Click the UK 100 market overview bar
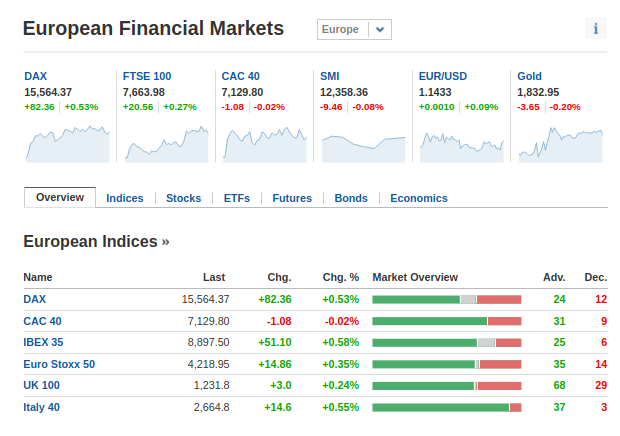Image resolution: width=620 pixels, height=436 pixels. point(447,386)
